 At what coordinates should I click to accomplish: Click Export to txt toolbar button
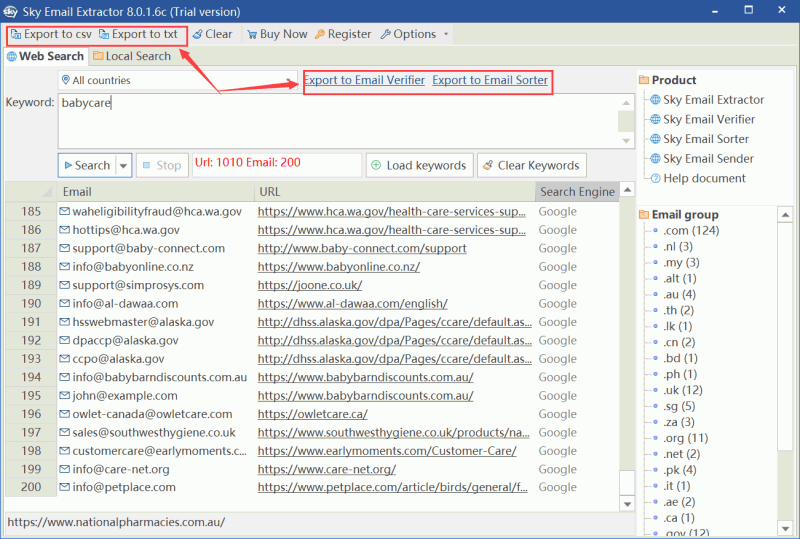click(138, 34)
